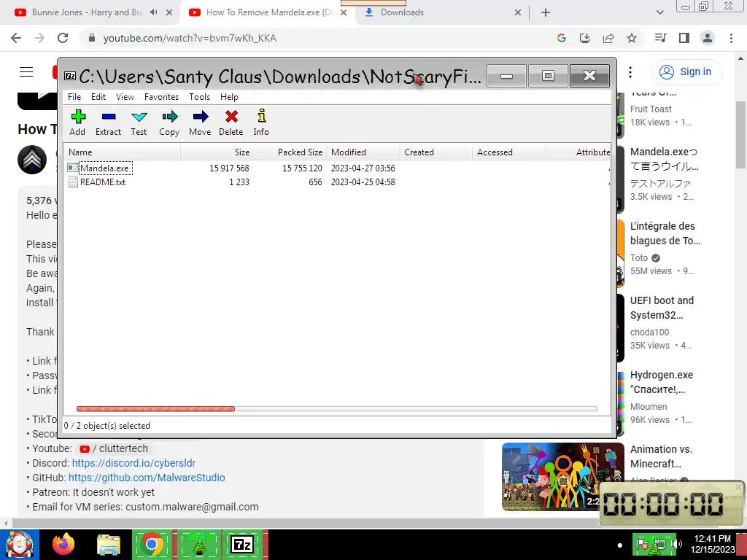Open the Hydrogen.exe recommended video

tap(662, 382)
